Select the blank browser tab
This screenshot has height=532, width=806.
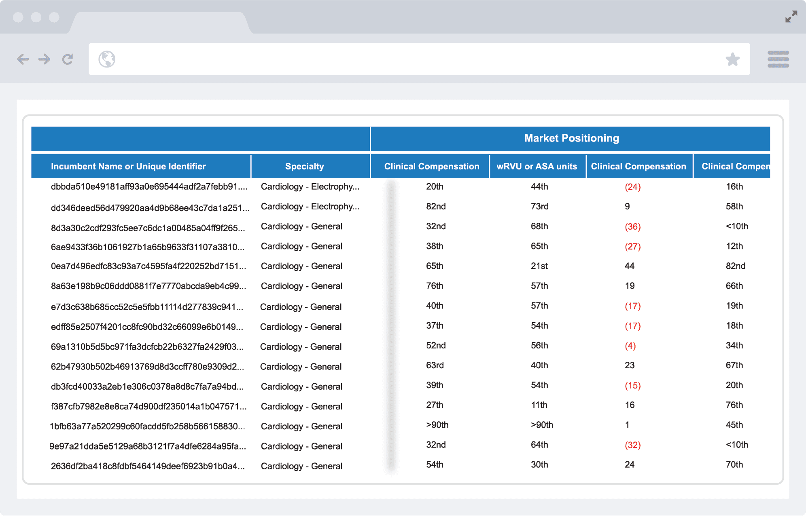click(160, 23)
